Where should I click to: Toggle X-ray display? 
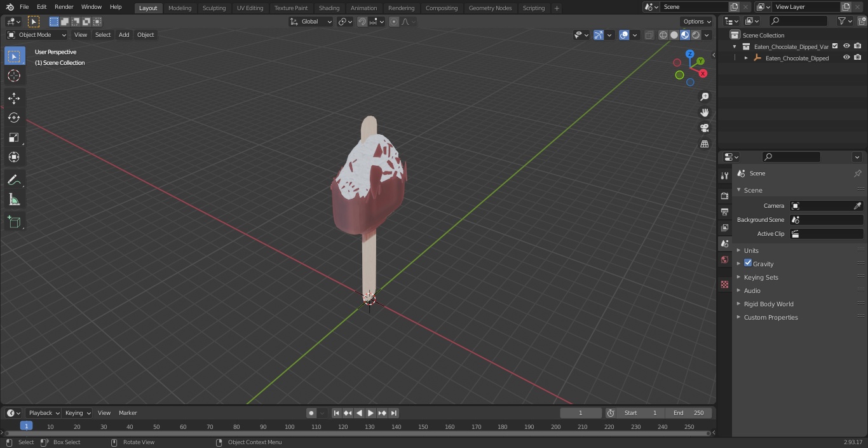pyautogui.click(x=649, y=35)
